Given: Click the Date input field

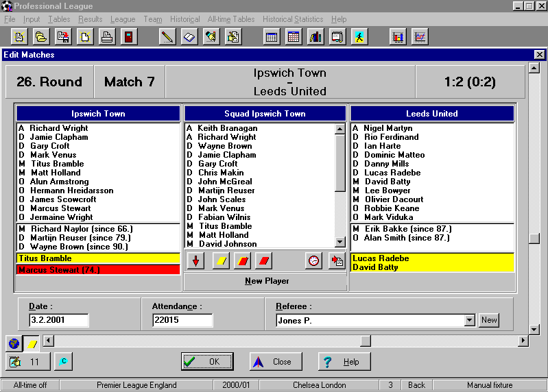Looking at the screenshot, I should [59, 320].
